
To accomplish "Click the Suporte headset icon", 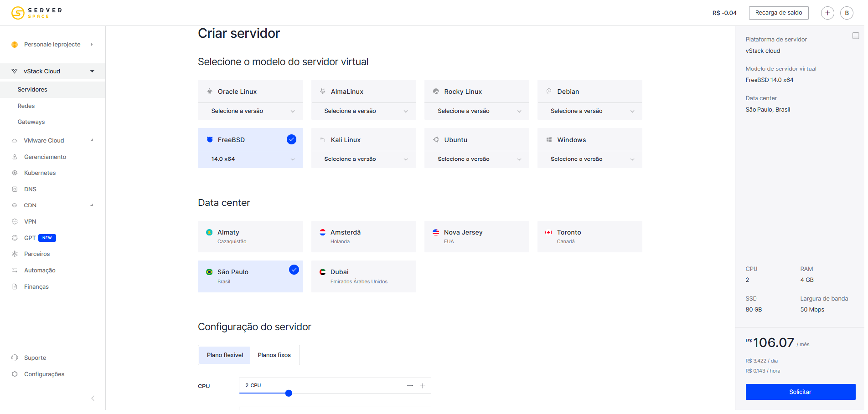I will coord(15,358).
